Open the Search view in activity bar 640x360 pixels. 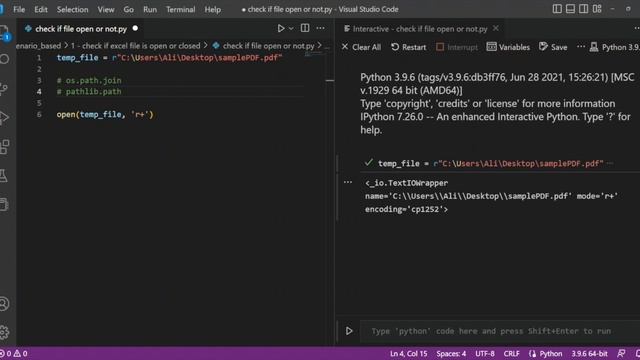click(4, 60)
